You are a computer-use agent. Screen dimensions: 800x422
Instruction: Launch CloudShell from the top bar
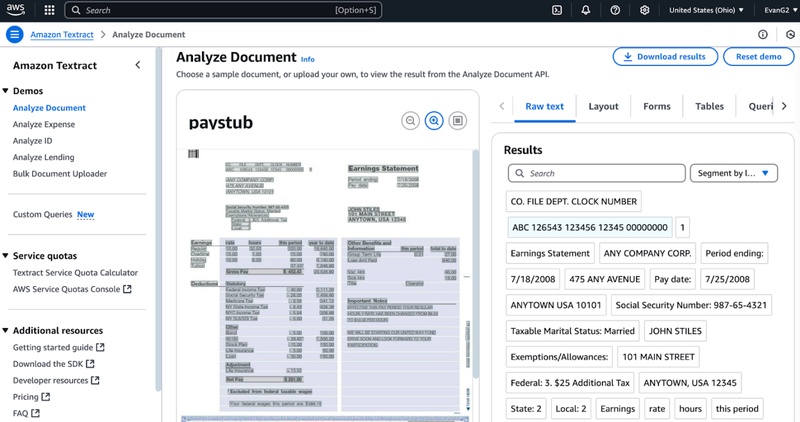(x=557, y=10)
